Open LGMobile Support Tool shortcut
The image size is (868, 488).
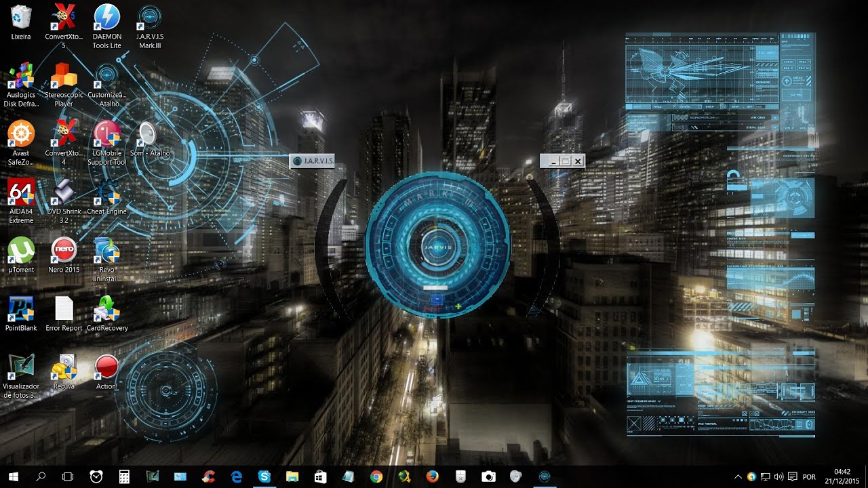pos(106,143)
